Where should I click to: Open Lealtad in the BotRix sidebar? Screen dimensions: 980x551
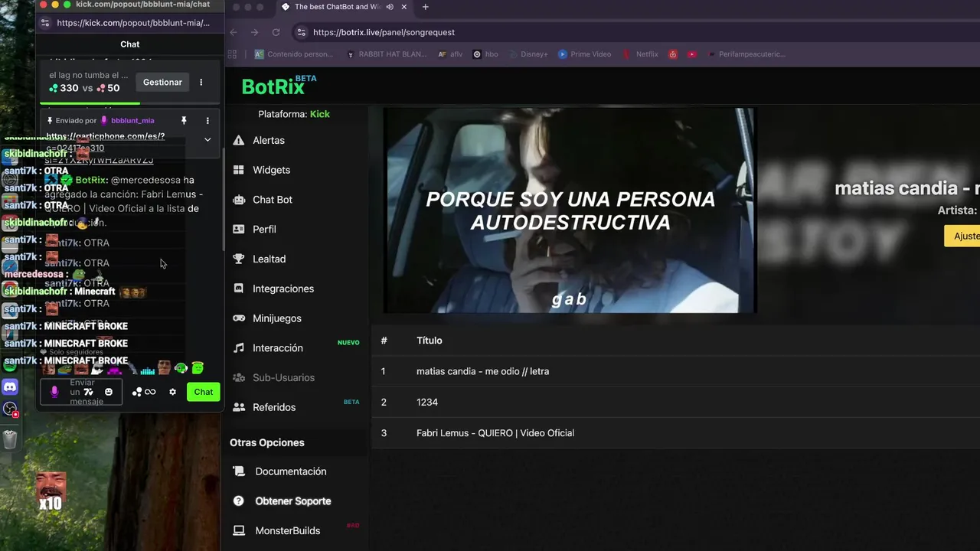point(269,259)
